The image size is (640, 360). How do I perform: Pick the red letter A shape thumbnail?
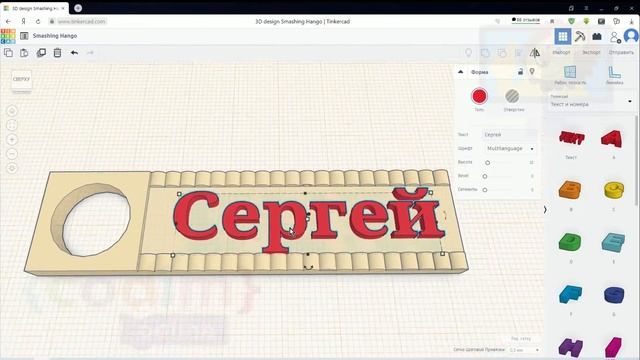[612, 139]
